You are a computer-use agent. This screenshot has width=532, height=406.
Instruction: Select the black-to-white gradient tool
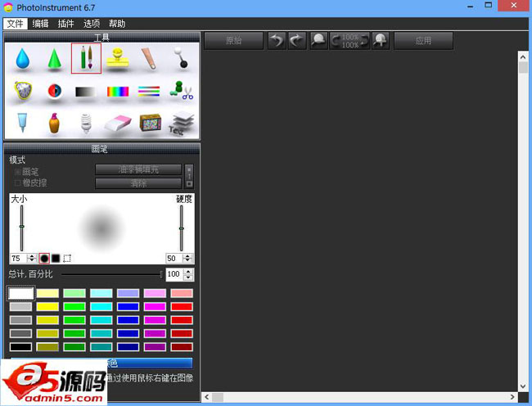(85, 92)
